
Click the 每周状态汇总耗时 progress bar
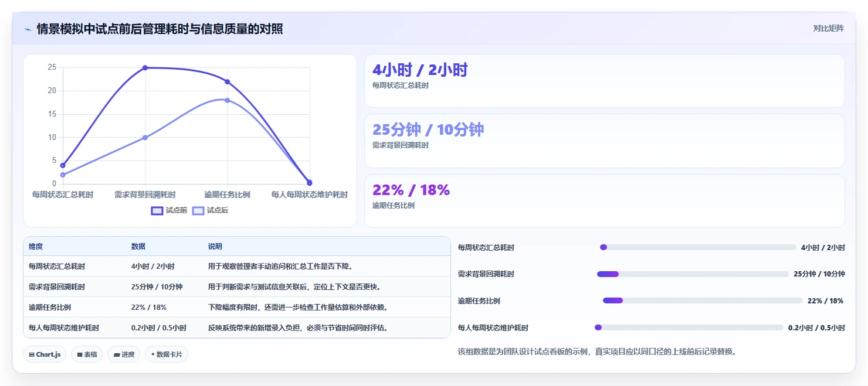[698, 247]
